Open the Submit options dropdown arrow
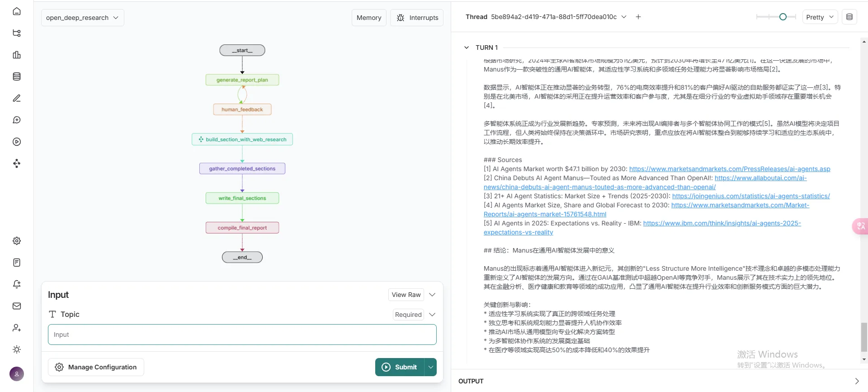This screenshot has height=392, width=868. click(431, 367)
